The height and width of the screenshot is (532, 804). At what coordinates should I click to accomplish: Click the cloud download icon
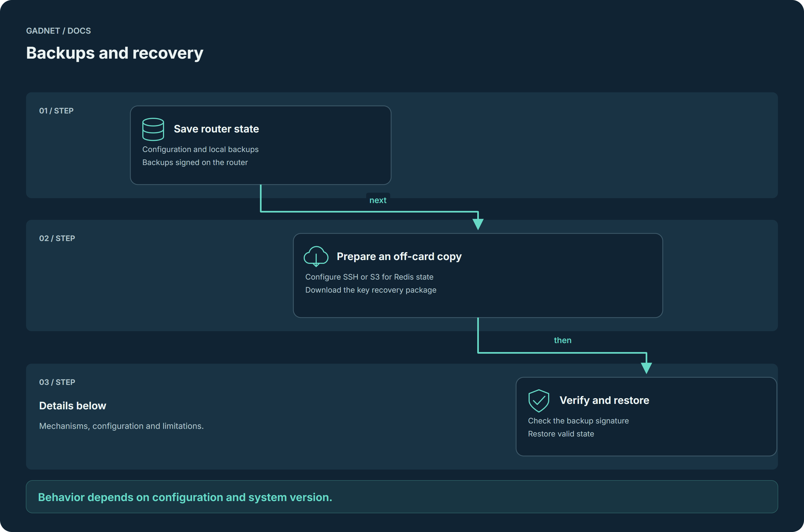tap(316, 256)
